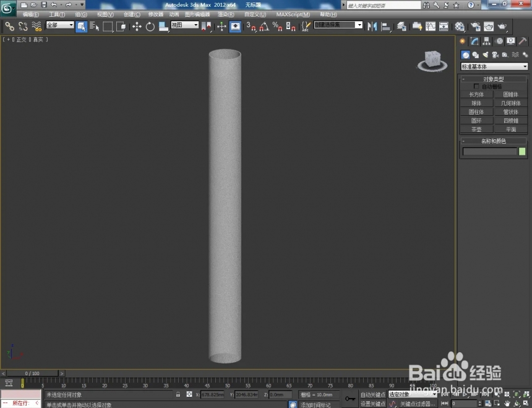532x408 pixels.
Task: Click the Unlink Selection icon
Action: pos(23,27)
